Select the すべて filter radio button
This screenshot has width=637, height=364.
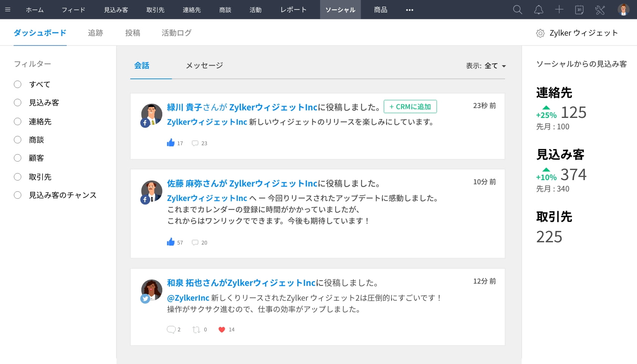17,84
